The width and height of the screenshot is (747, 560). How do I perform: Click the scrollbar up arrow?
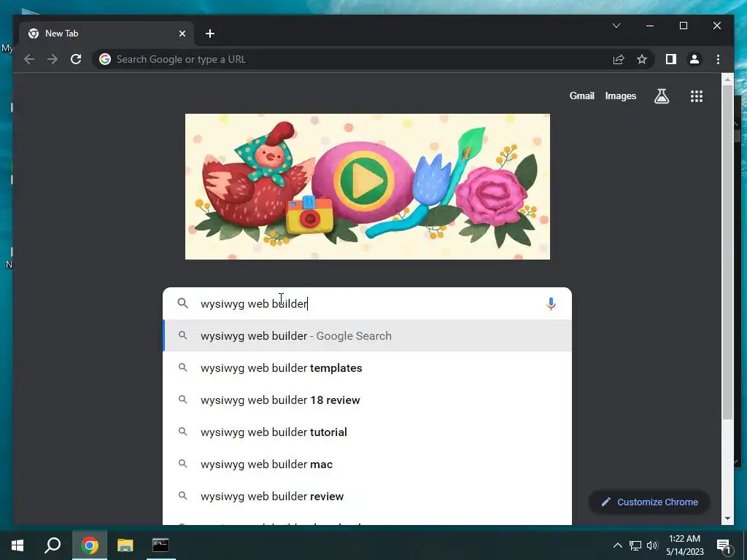click(727, 79)
